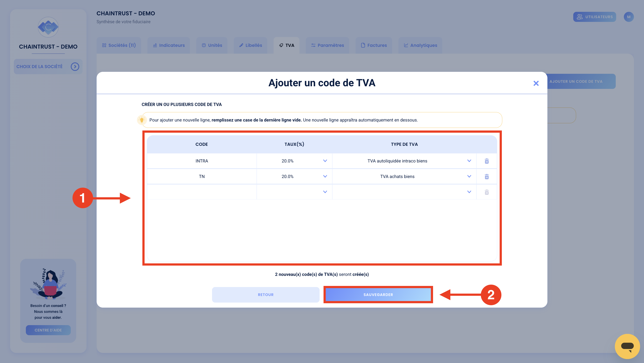The height and width of the screenshot is (363, 644).
Task: Open the Analytiques tab
Action: pyautogui.click(x=420, y=45)
